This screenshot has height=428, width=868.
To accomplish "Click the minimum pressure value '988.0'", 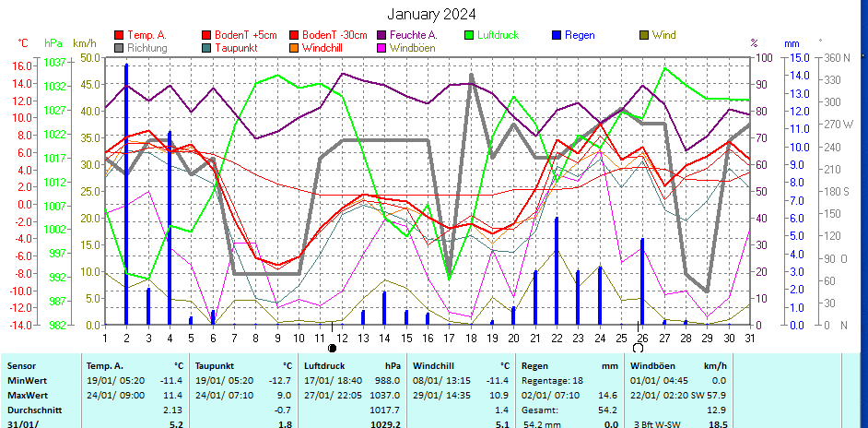I will (388, 381).
